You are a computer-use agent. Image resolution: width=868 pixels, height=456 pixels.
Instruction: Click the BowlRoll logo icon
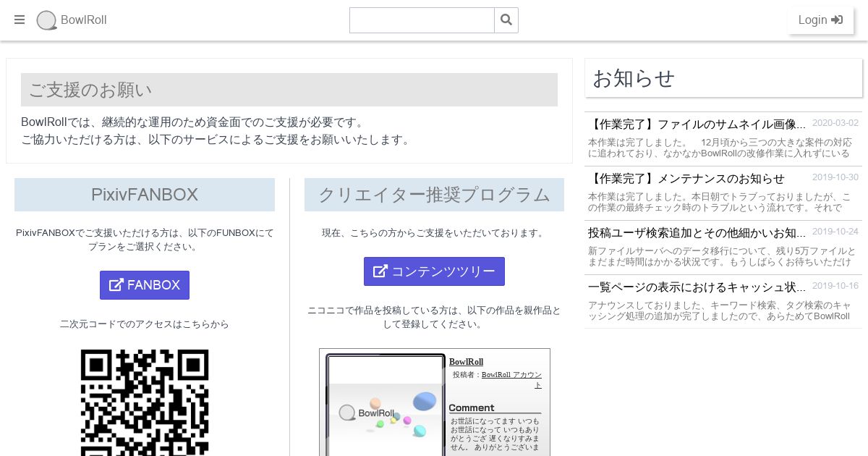47,20
